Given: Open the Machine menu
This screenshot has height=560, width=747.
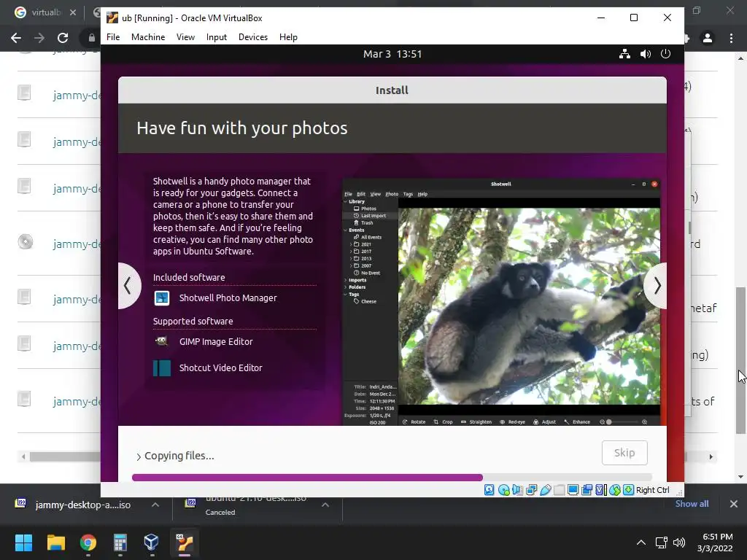Looking at the screenshot, I should tap(148, 37).
